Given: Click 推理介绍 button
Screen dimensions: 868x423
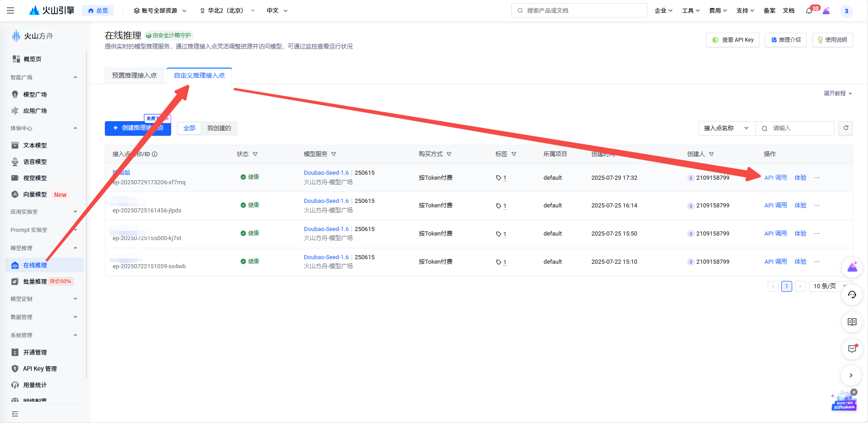Looking at the screenshot, I should coord(786,40).
